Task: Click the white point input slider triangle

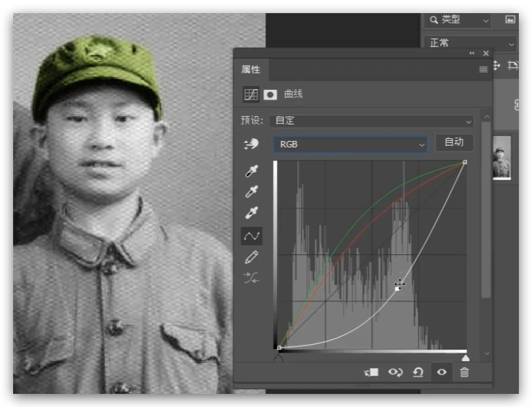Action: (x=465, y=358)
